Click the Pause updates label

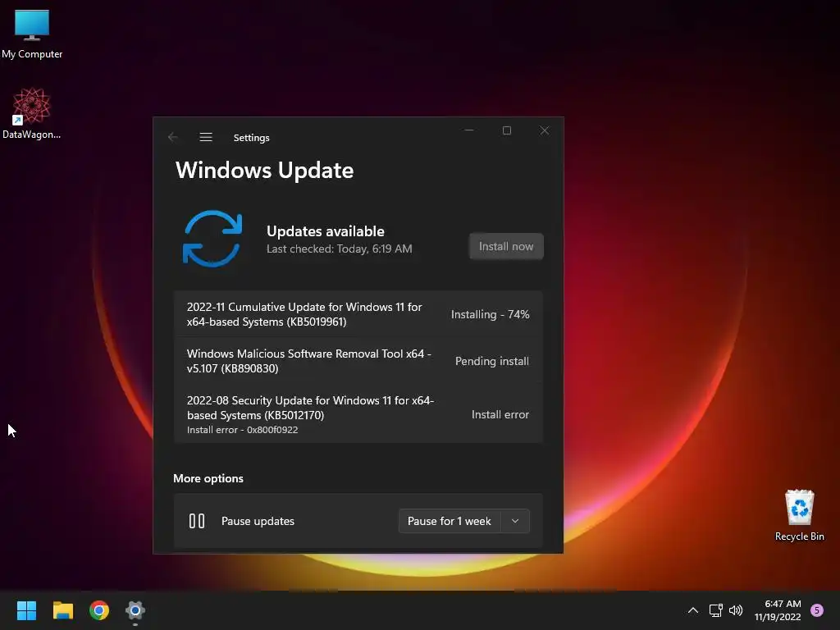258,521
